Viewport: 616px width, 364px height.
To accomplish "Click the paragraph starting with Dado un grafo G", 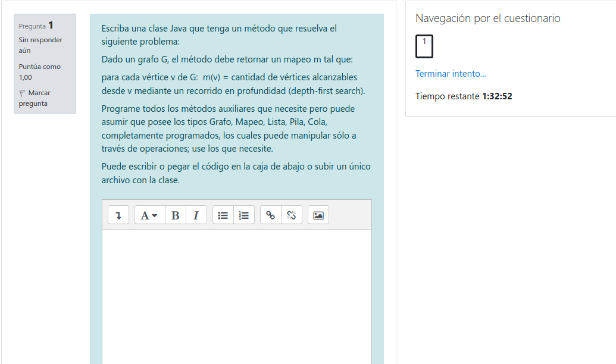I will 227,59.
